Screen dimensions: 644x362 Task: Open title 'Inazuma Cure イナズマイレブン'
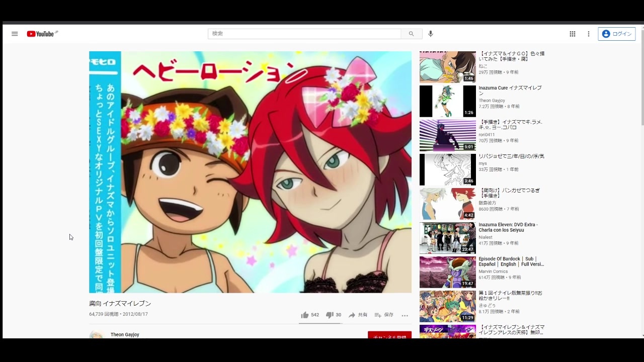click(x=510, y=90)
